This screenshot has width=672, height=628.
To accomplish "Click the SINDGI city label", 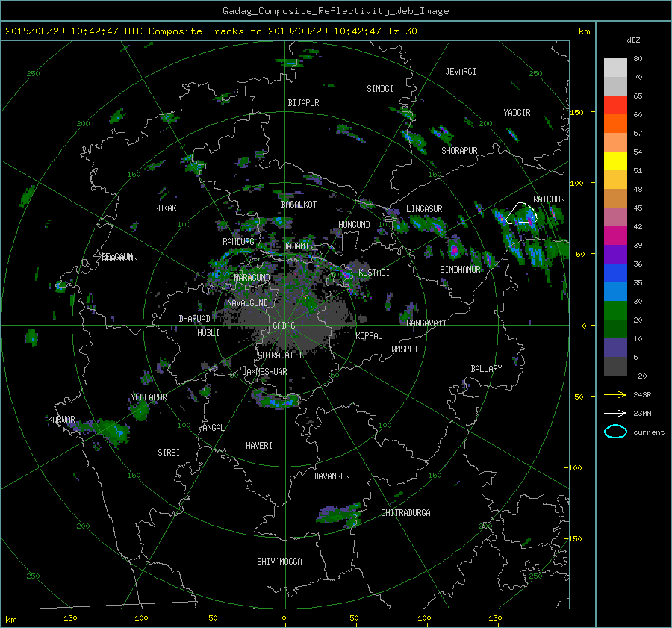I will 380,89.
